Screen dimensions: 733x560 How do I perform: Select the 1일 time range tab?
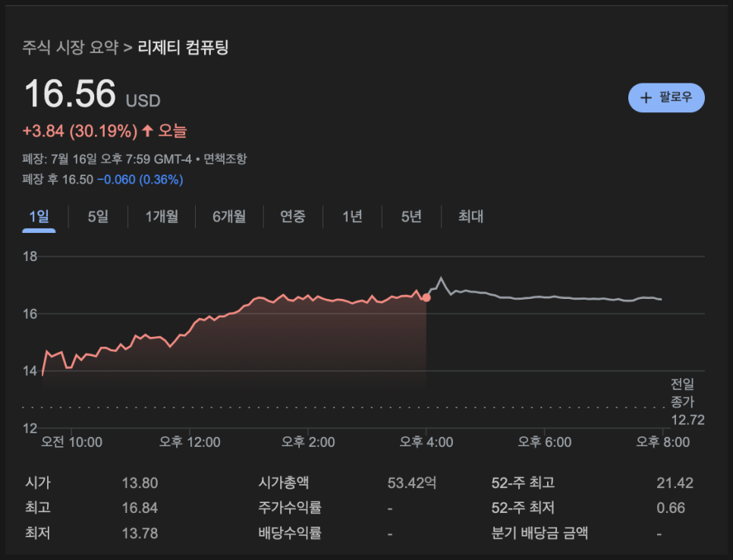click(x=39, y=216)
